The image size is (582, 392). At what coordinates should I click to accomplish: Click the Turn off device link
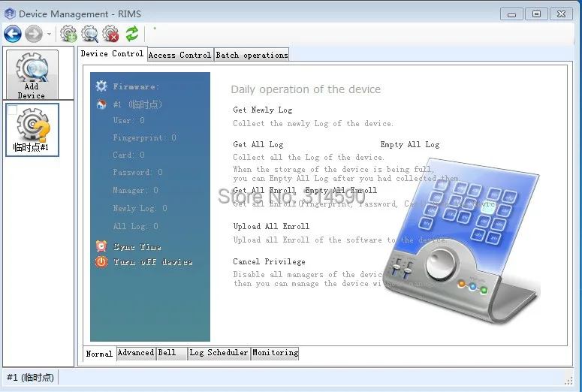152,262
